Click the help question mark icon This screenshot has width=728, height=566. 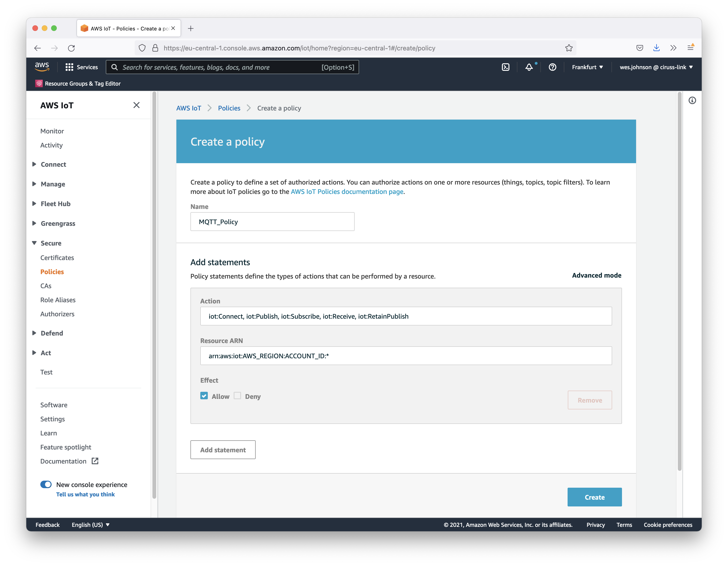552,67
